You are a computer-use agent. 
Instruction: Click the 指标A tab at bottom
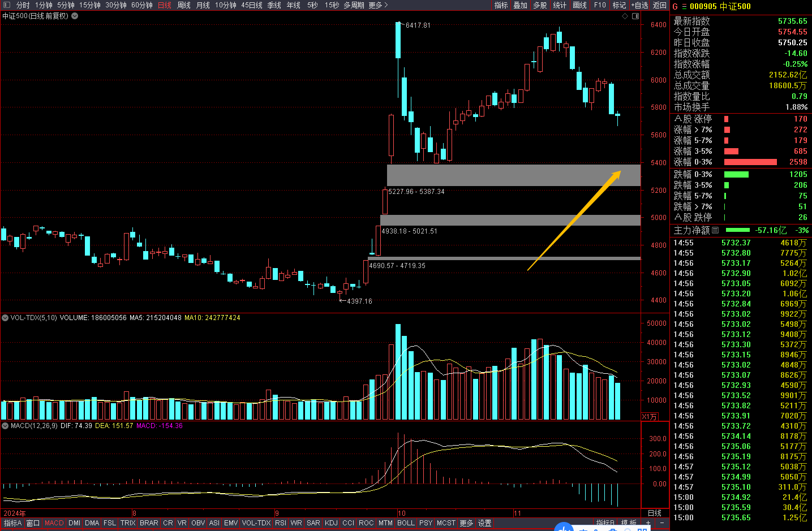click(12, 523)
